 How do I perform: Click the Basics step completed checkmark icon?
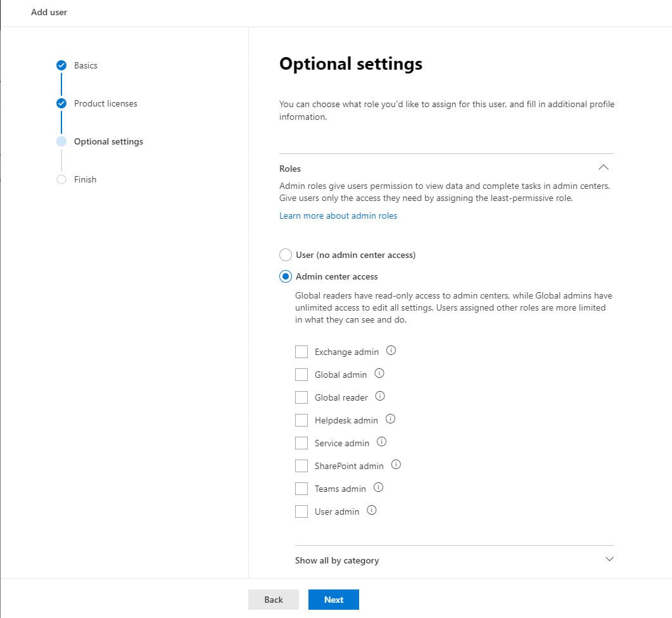61,65
